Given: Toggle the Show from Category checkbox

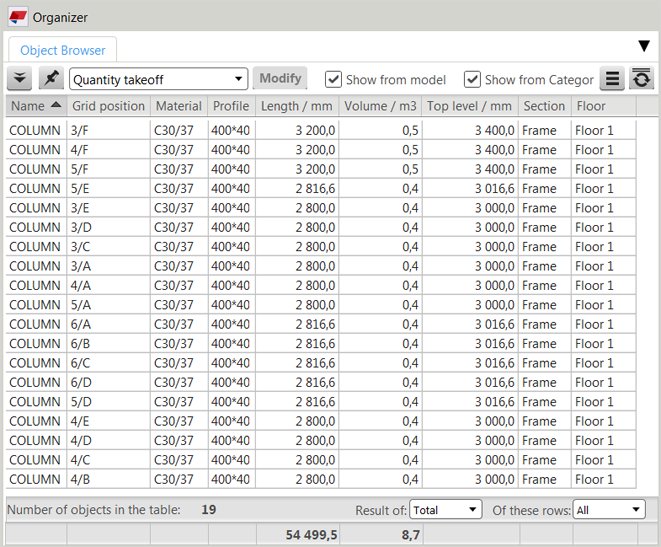Looking at the screenshot, I should pos(472,80).
